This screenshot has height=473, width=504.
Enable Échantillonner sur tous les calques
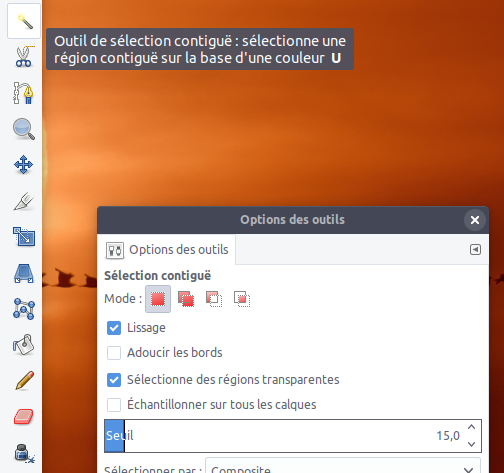coord(114,405)
